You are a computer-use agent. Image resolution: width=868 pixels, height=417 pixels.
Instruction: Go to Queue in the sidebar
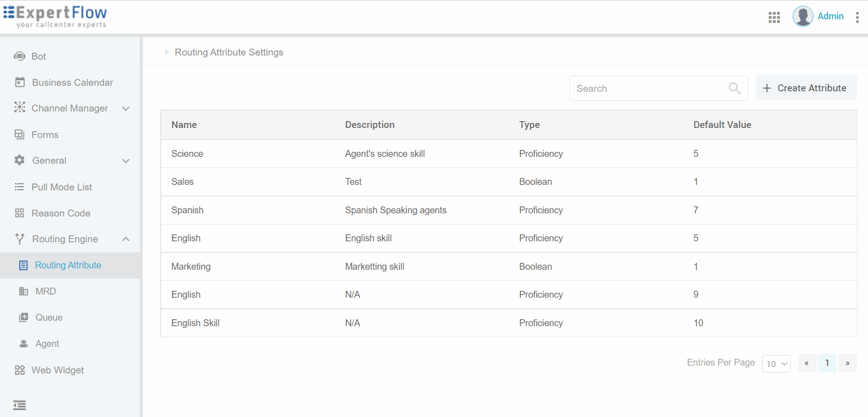(x=49, y=317)
